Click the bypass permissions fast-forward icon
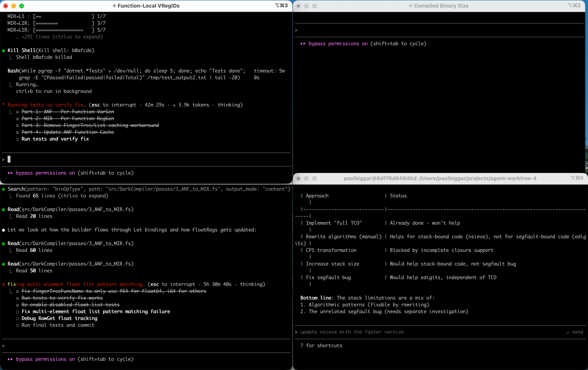Viewport: 588px width, 370px height. [10, 173]
